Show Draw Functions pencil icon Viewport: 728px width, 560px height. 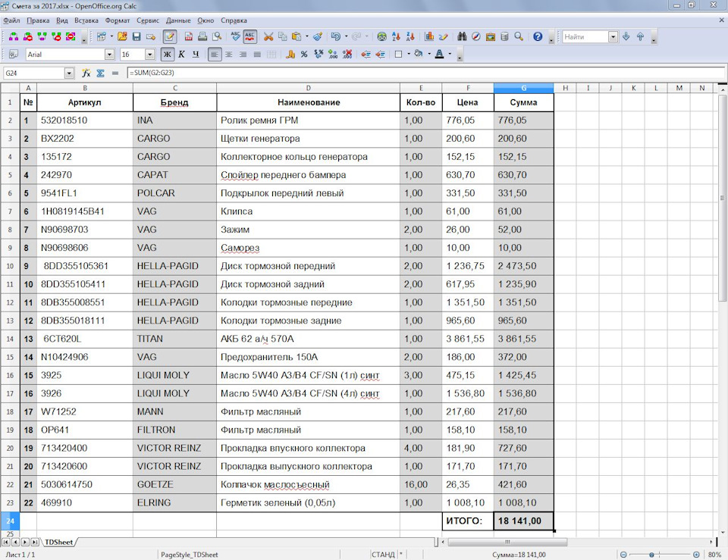click(x=444, y=36)
